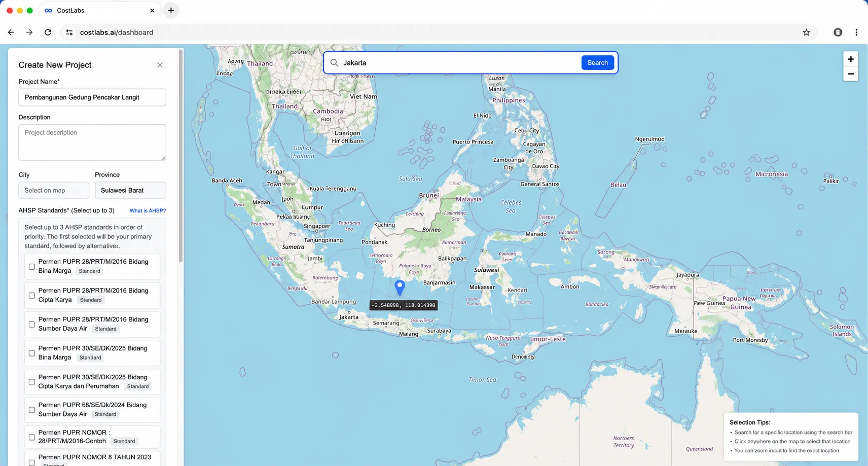Click Balikpapan label on the map
Viewport: 868px width, 466px height.
452,258
